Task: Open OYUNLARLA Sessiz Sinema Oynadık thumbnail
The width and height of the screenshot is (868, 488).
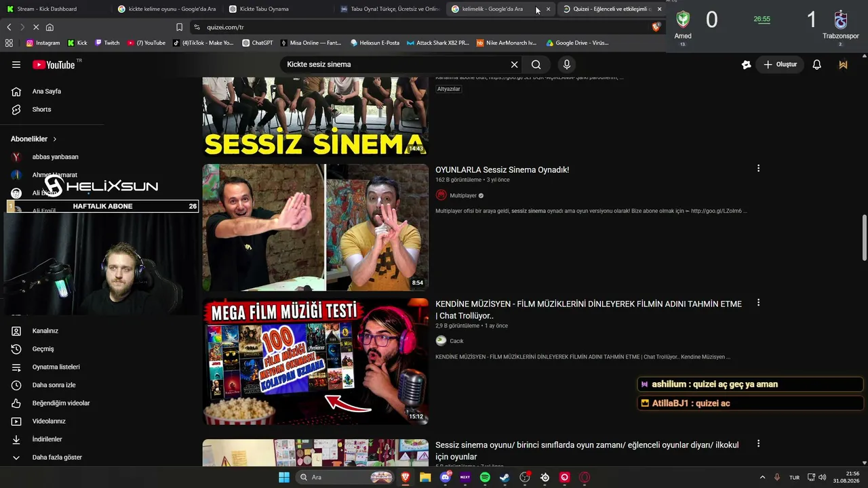Action: tap(315, 227)
